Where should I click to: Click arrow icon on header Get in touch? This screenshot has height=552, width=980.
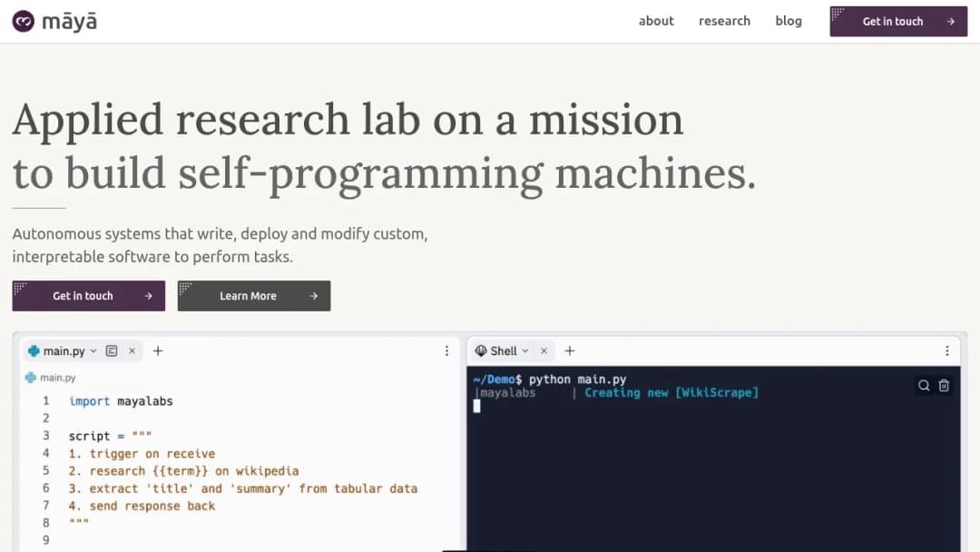click(951, 21)
